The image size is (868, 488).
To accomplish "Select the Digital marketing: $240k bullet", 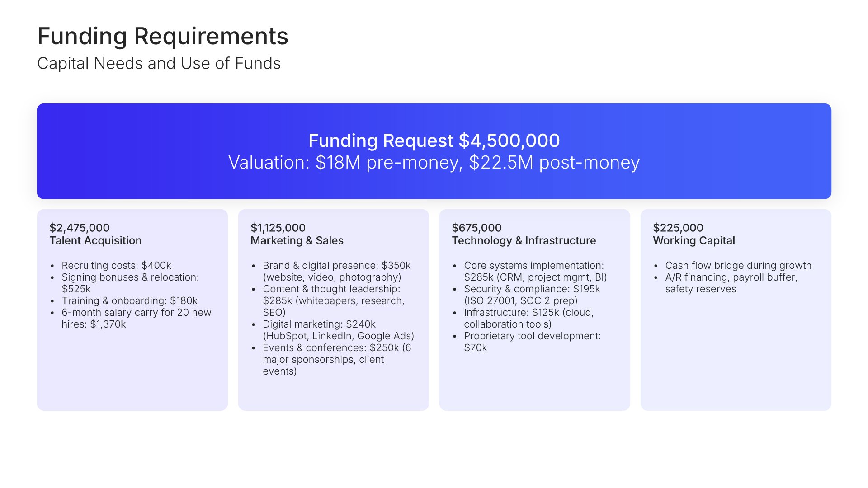I will pos(338,330).
